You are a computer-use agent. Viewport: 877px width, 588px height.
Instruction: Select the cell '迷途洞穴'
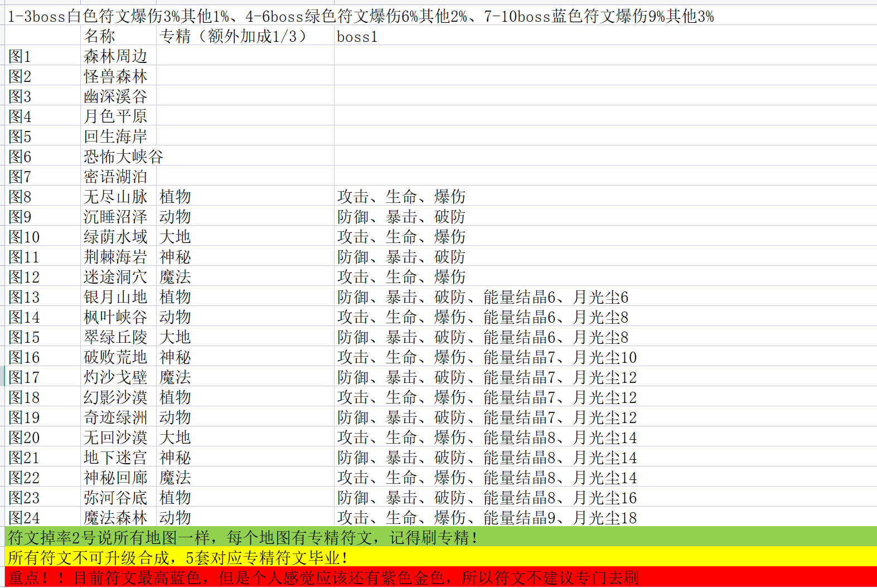(119, 276)
